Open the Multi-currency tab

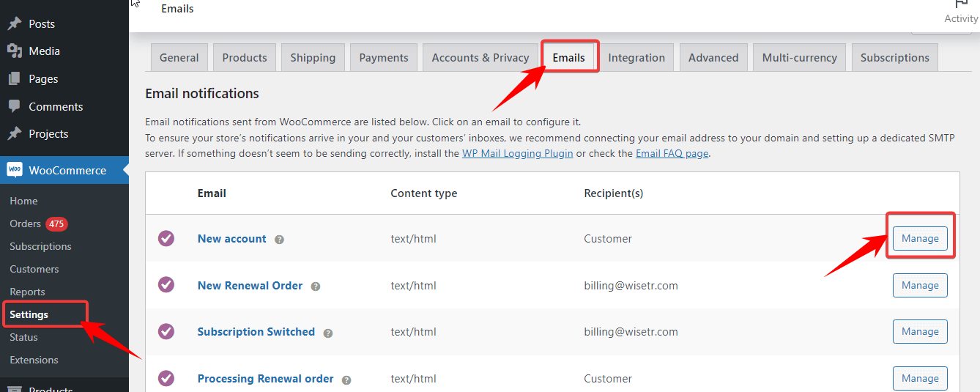800,58
